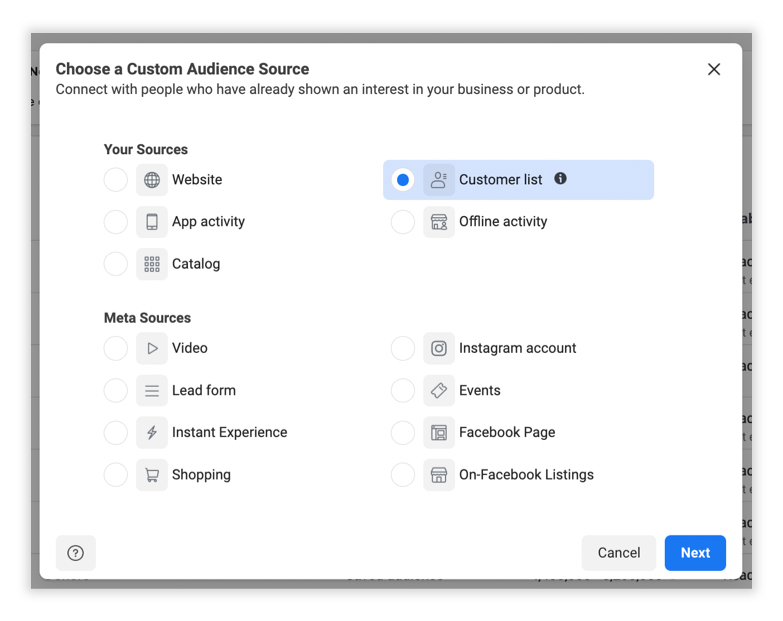
Task: Click the Offline activity label text
Action: pos(503,222)
